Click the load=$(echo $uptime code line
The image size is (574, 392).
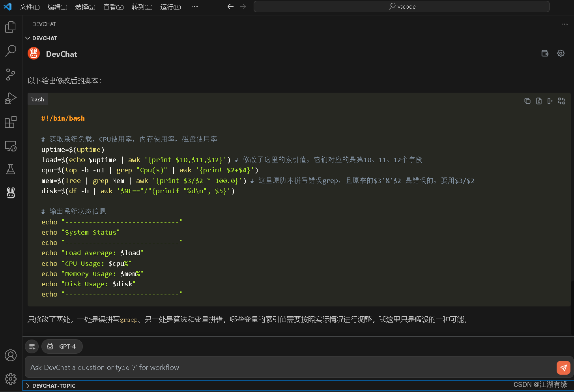click(232, 160)
